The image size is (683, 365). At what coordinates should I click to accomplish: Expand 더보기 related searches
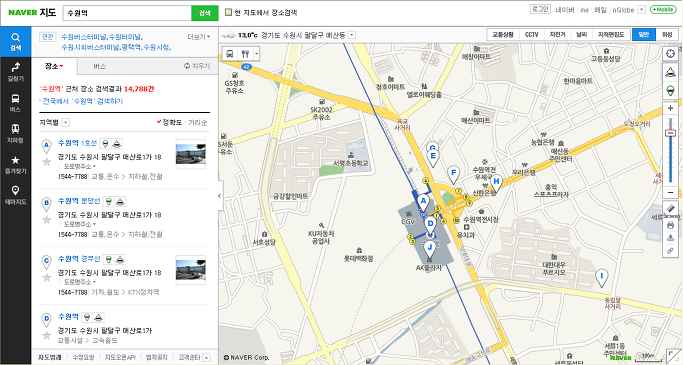199,37
